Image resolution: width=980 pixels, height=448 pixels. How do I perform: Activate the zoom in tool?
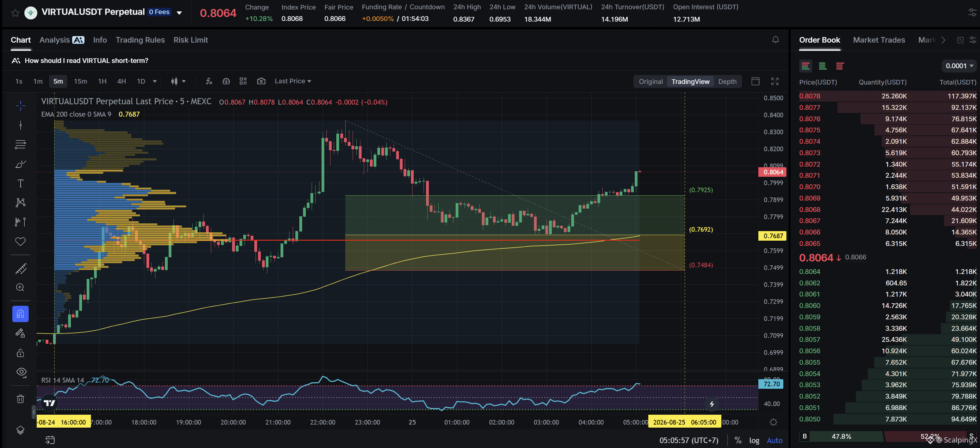[x=21, y=287]
